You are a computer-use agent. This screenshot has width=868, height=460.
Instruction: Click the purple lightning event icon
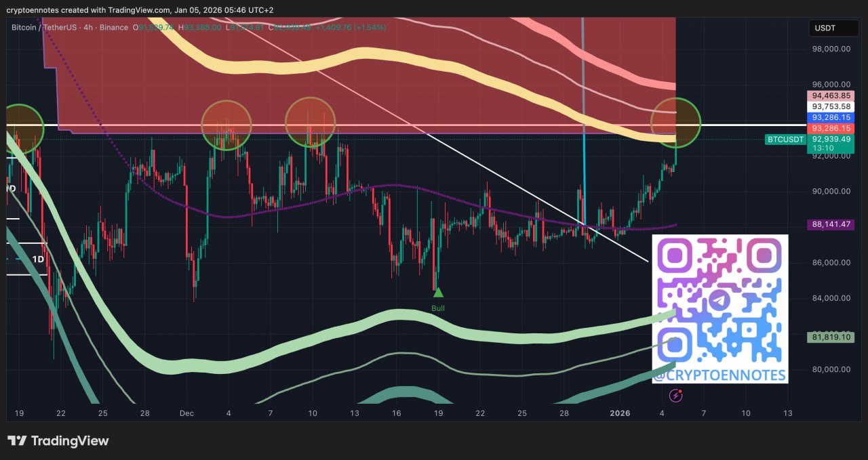tap(675, 395)
